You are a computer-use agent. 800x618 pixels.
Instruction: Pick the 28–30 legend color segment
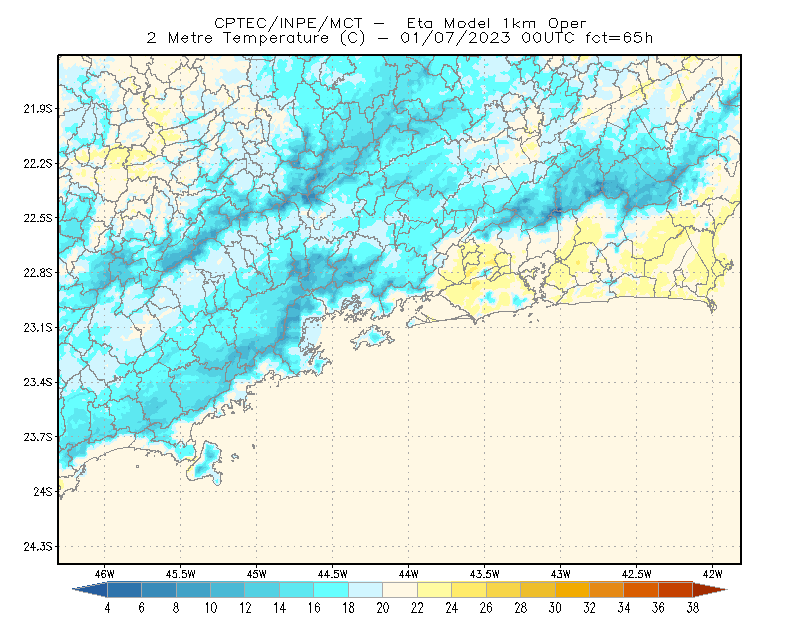(538, 590)
